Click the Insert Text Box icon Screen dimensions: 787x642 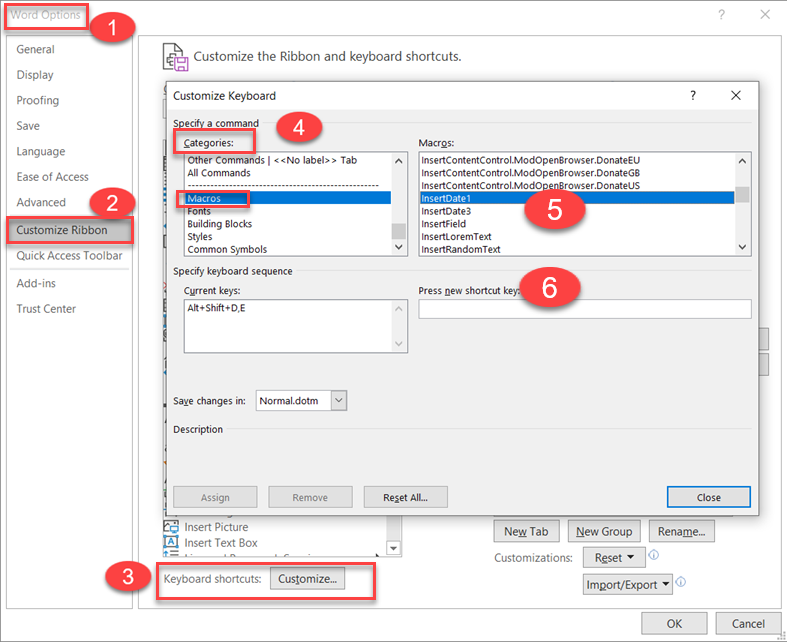point(171,542)
